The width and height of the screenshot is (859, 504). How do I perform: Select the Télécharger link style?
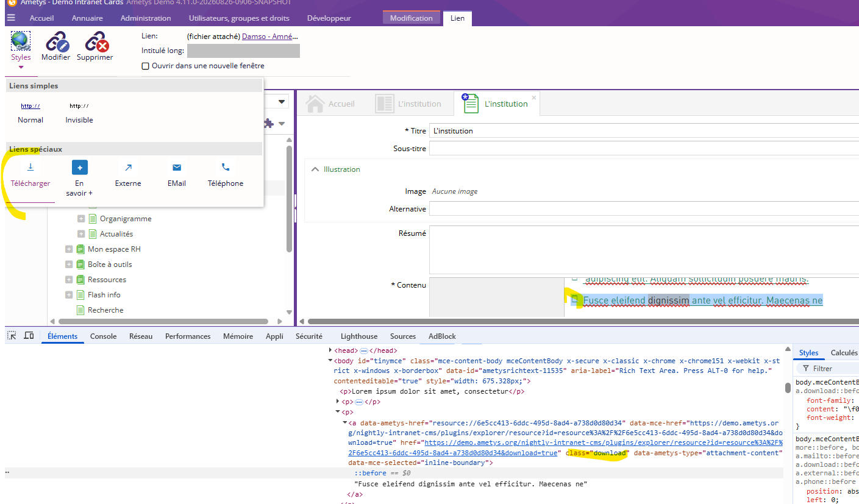30,175
